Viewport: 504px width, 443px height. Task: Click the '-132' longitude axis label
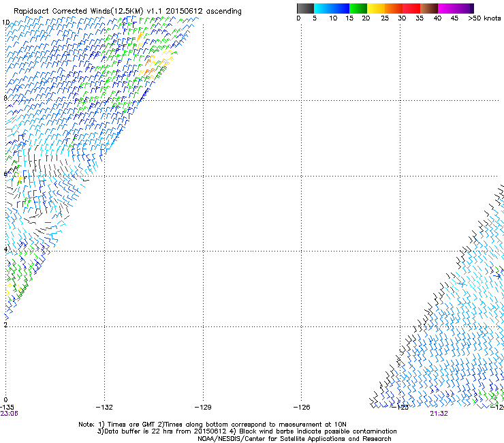[104, 408]
